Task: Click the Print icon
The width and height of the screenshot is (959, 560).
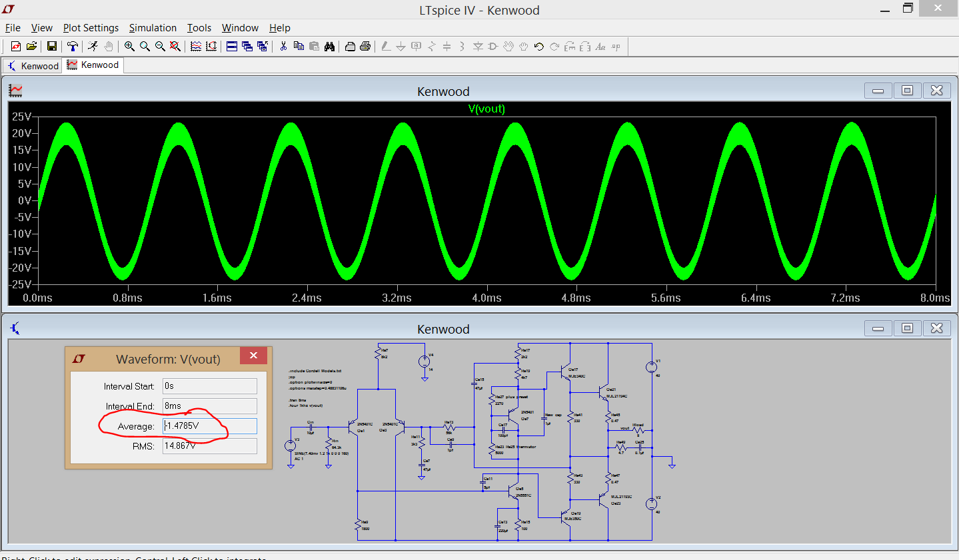Action: pos(365,47)
